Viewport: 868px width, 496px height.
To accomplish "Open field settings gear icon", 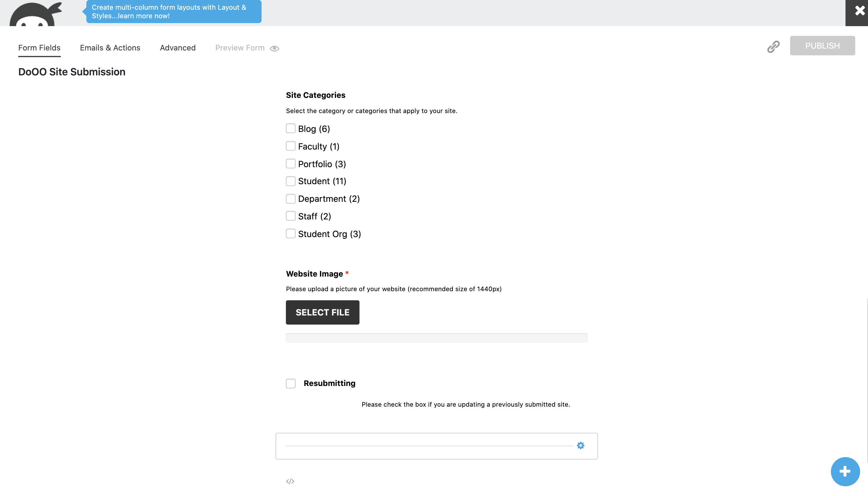I will point(580,446).
